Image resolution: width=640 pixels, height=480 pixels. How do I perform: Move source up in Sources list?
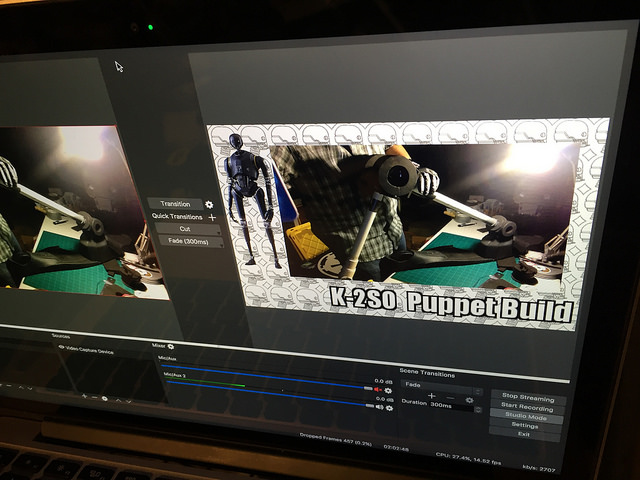(x=119, y=400)
